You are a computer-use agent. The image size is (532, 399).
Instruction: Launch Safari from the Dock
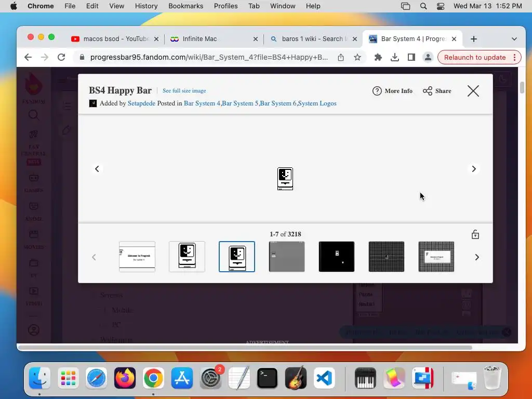[x=96, y=378]
